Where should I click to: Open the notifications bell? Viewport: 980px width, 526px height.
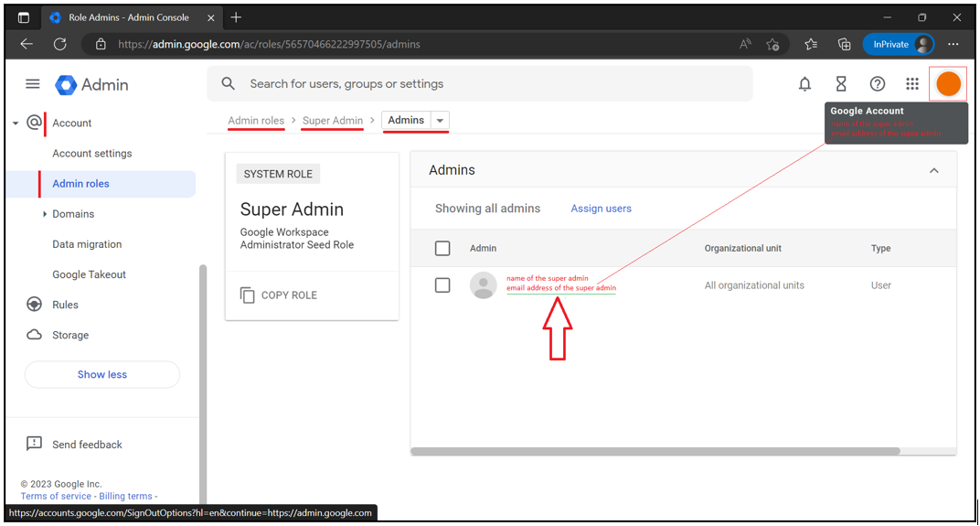tap(805, 84)
